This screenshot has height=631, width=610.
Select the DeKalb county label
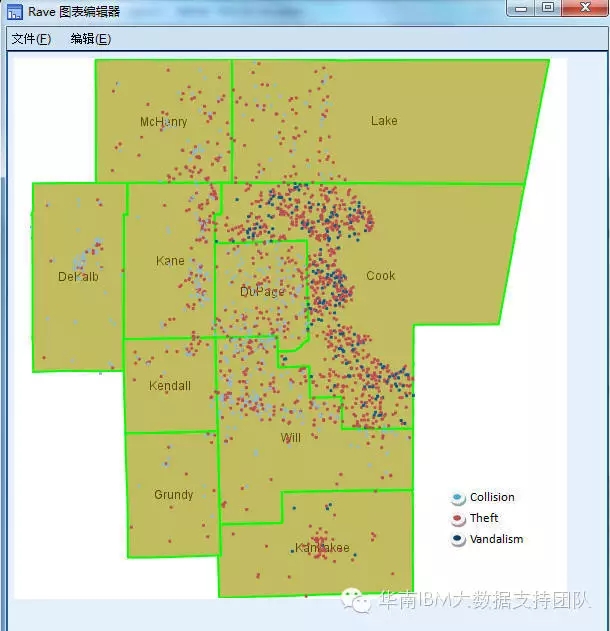[78, 277]
